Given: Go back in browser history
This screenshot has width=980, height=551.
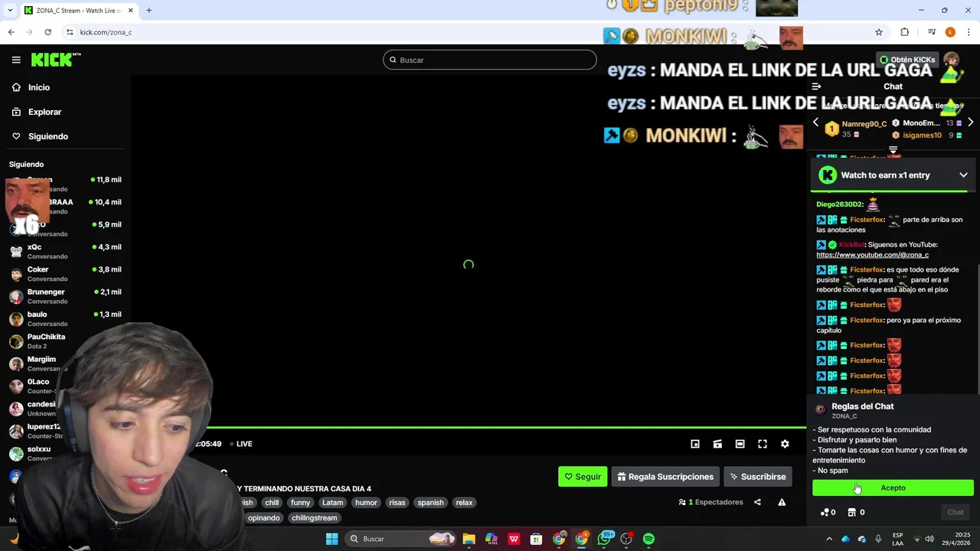Looking at the screenshot, I should click(11, 32).
